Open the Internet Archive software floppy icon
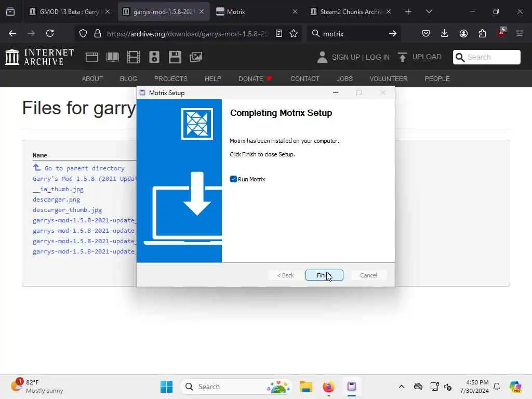532x399 pixels. click(175, 57)
